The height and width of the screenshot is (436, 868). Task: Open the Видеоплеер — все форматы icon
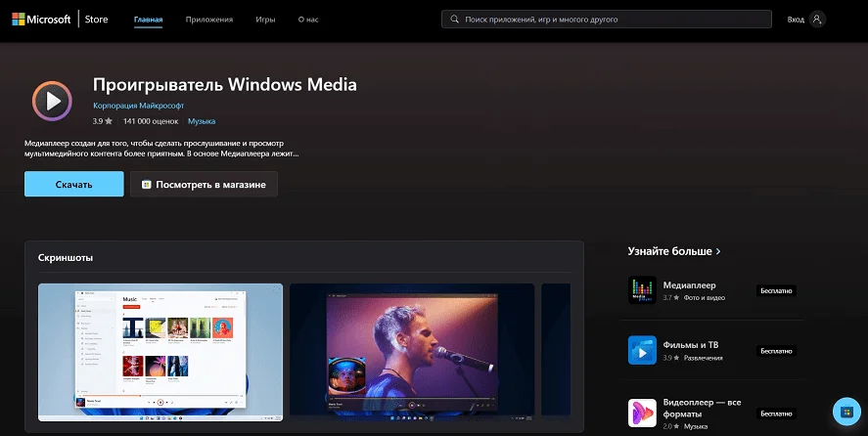point(642,412)
